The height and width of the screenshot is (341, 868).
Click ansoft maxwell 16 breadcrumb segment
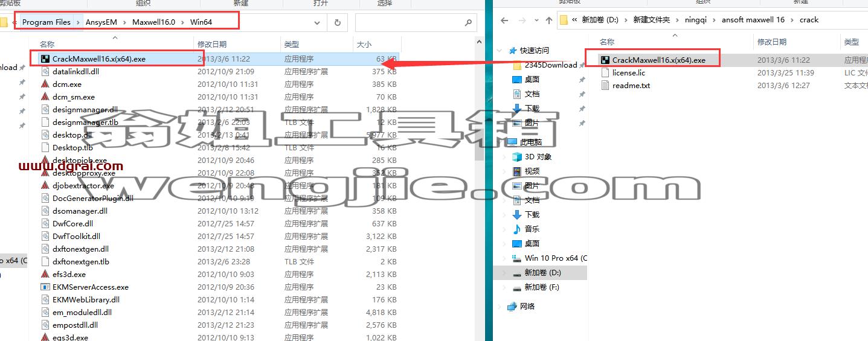753,20
